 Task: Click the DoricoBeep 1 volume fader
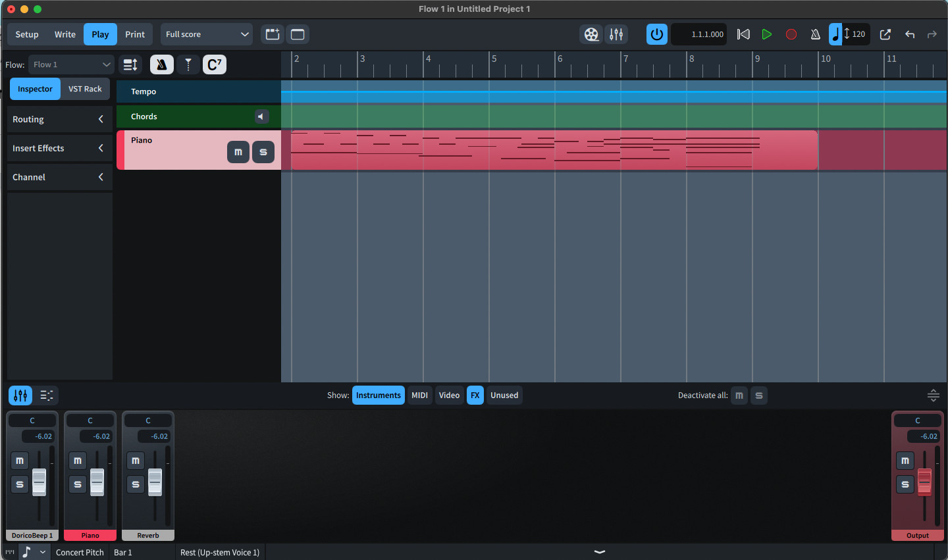point(39,482)
